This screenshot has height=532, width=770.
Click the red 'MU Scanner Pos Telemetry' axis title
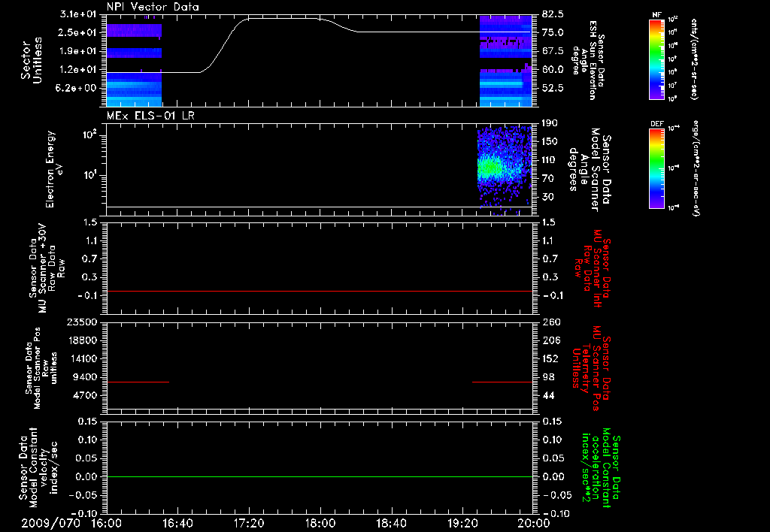591,368
